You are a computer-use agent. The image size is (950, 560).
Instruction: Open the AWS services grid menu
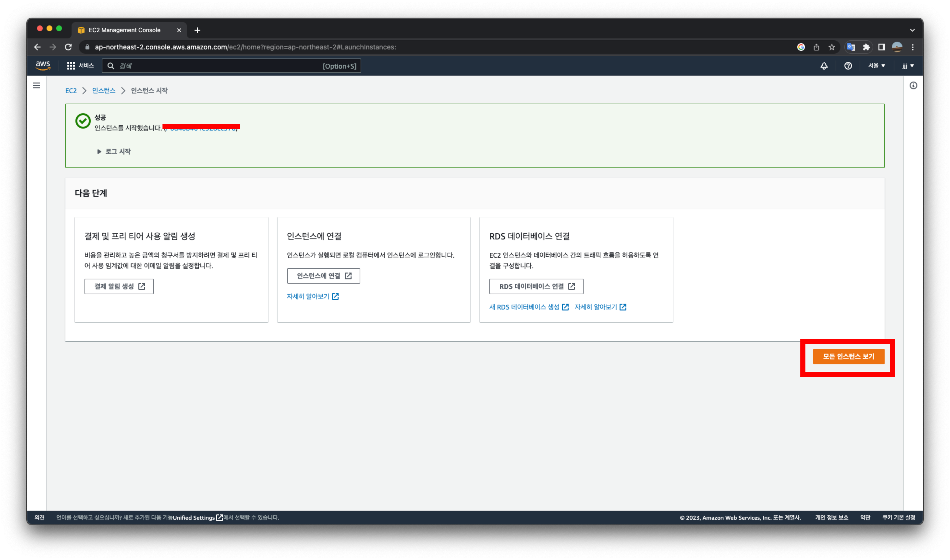pyautogui.click(x=71, y=66)
